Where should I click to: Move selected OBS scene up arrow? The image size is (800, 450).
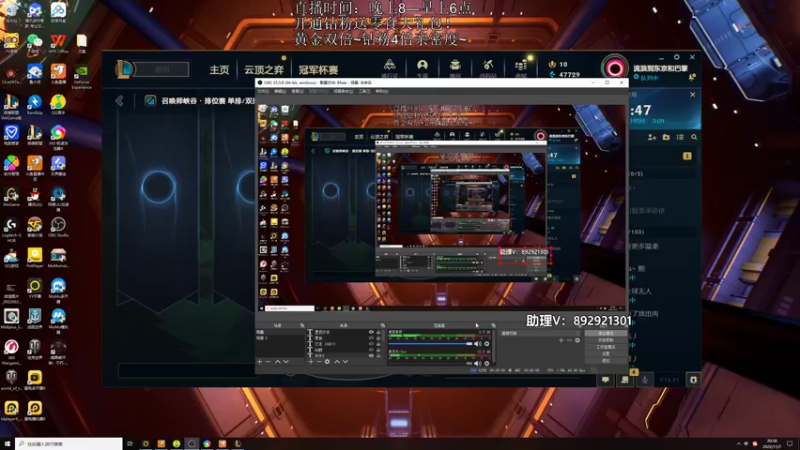[x=278, y=362]
